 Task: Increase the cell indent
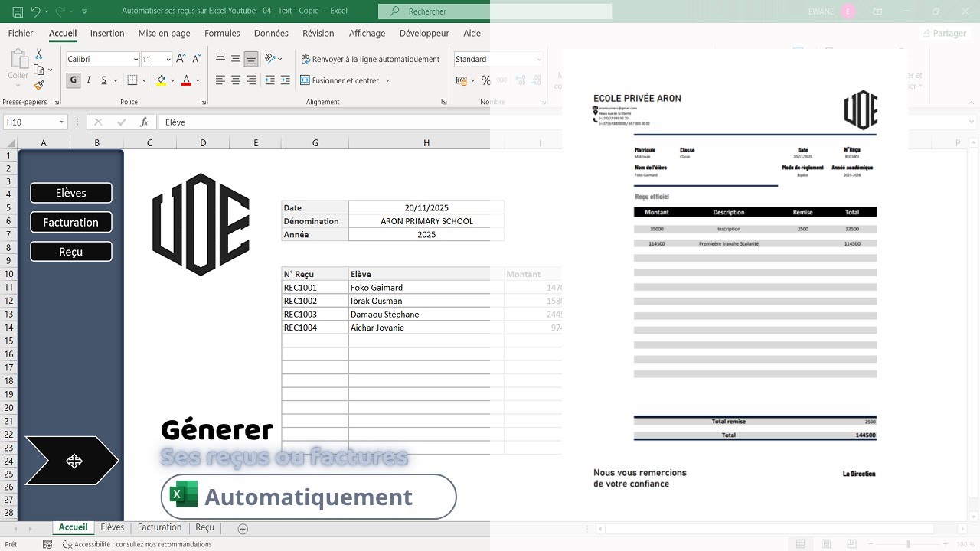click(286, 80)
